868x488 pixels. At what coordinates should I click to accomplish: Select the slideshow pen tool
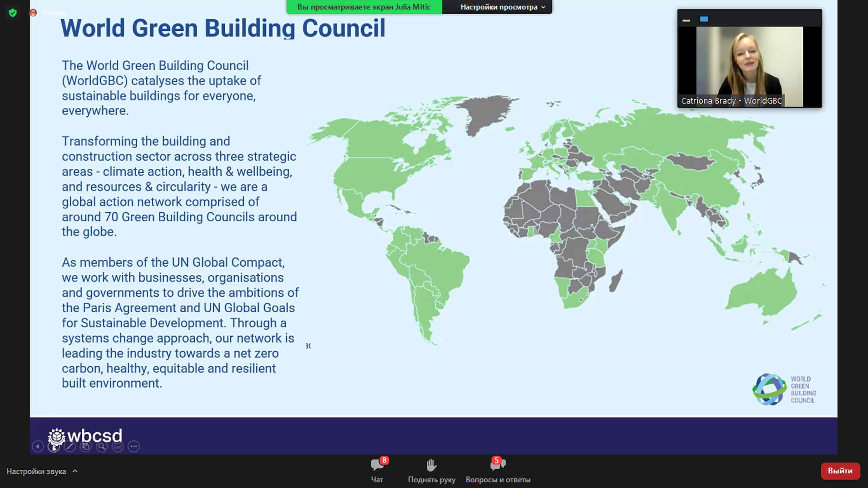(70, 446)
